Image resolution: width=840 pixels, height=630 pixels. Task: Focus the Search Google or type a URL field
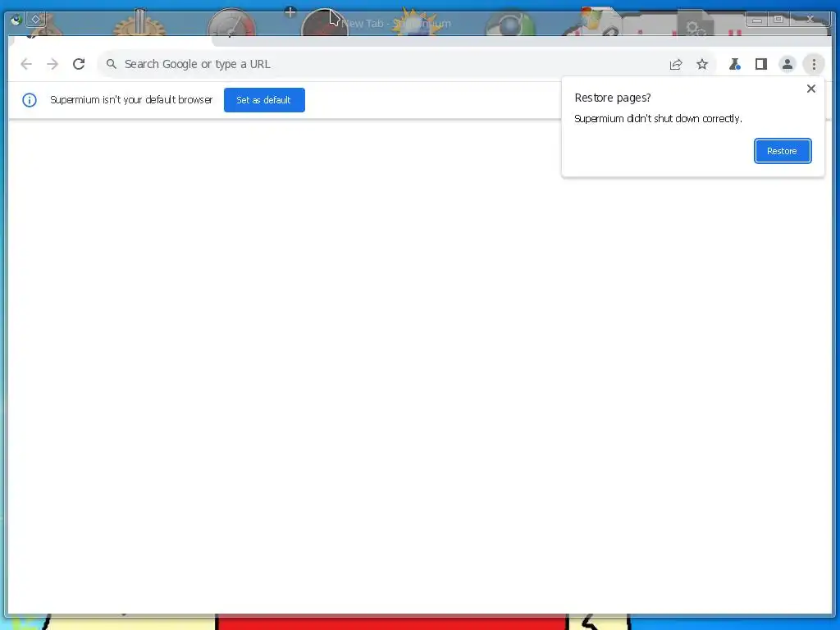coord(407,64)
